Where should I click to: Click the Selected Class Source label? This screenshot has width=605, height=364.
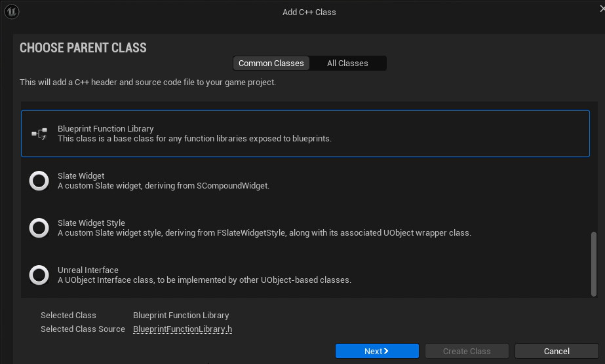click(83, 329)
